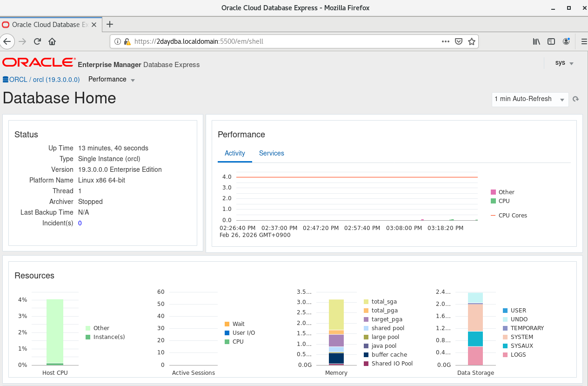The width and height of the screenshot is (588, 386).
Task: Click the connection padlock icon in the address bar
Action: pos(127,41)
